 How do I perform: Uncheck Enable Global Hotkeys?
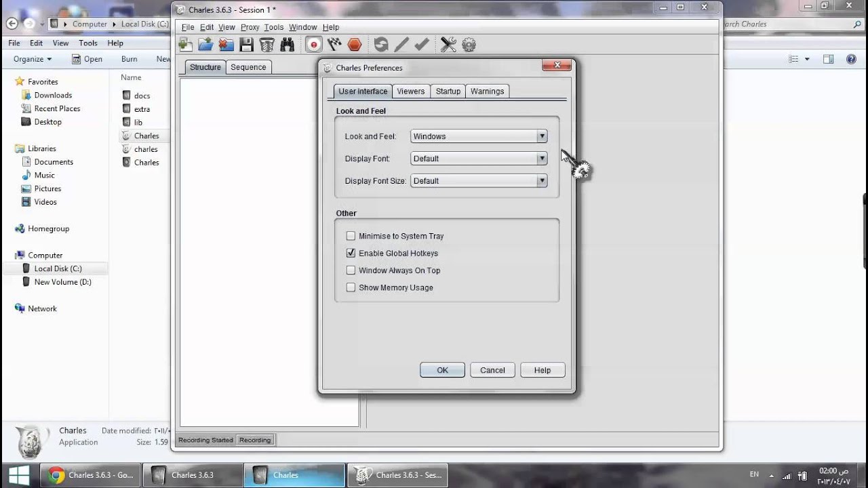point(351,253)
